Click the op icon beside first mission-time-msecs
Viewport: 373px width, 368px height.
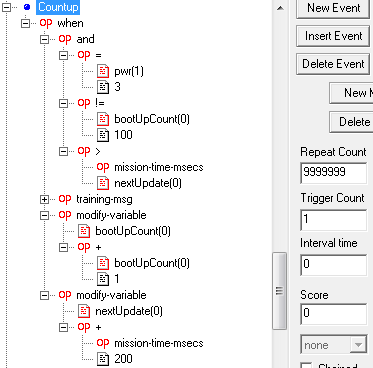tap(103, 167)
